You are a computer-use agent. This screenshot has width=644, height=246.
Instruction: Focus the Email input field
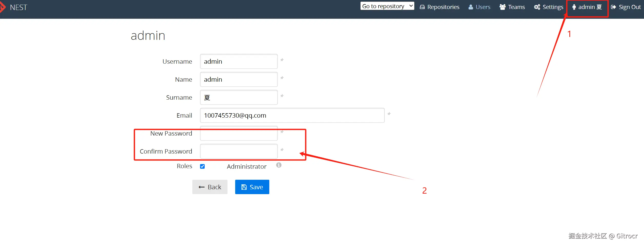(x=292, y=115)
